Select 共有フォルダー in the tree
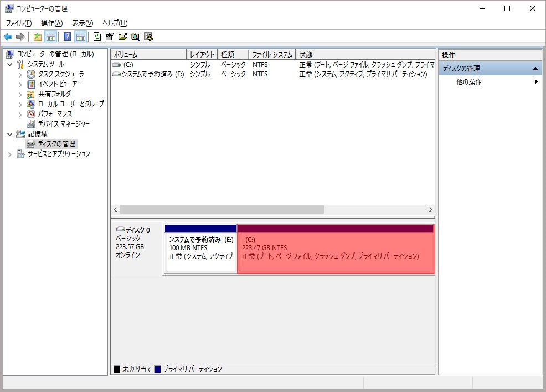This screenshot has height=392, width=546. click(x=56, y=94)
